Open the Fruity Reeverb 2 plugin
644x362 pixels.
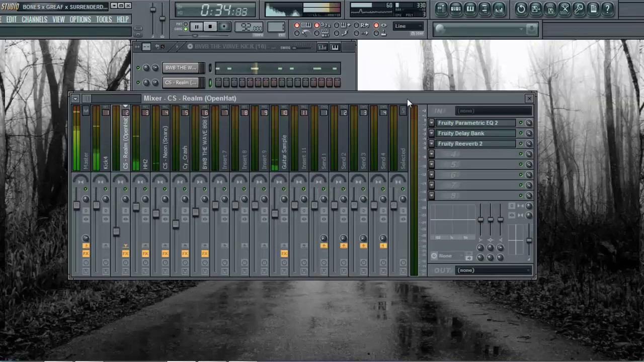tap(476, 144)
